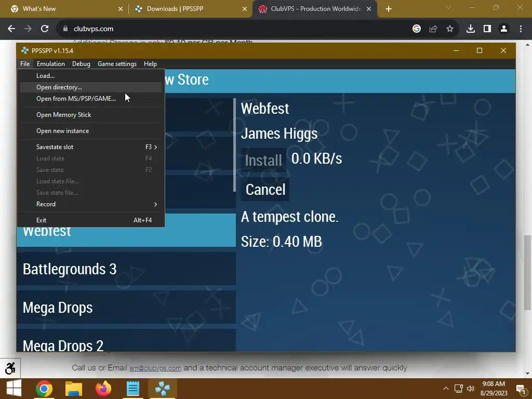Toggle the Chrome side panel
Viewport: 532px width, 399px height.
(x=487, y=29)
